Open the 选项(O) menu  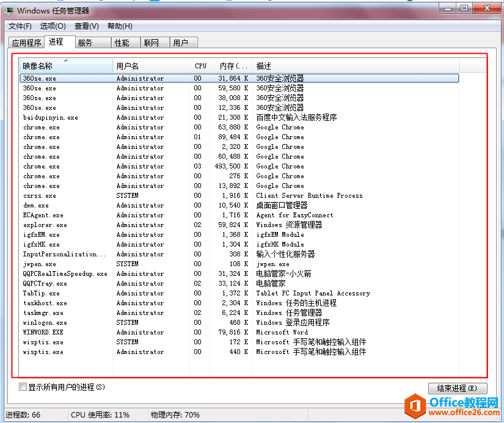53,26
